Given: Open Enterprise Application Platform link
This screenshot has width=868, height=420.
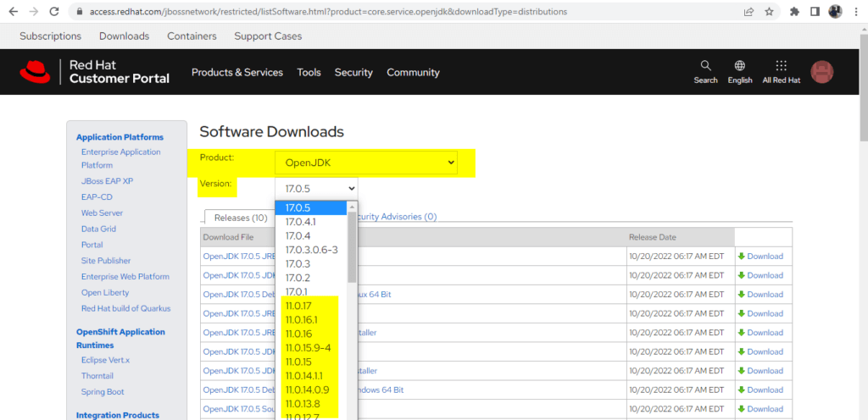Looking at the screenshot, I should 120,158.
